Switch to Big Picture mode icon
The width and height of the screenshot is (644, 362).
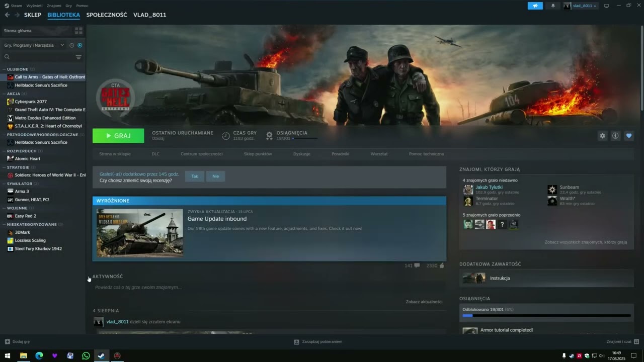(606, 6)
